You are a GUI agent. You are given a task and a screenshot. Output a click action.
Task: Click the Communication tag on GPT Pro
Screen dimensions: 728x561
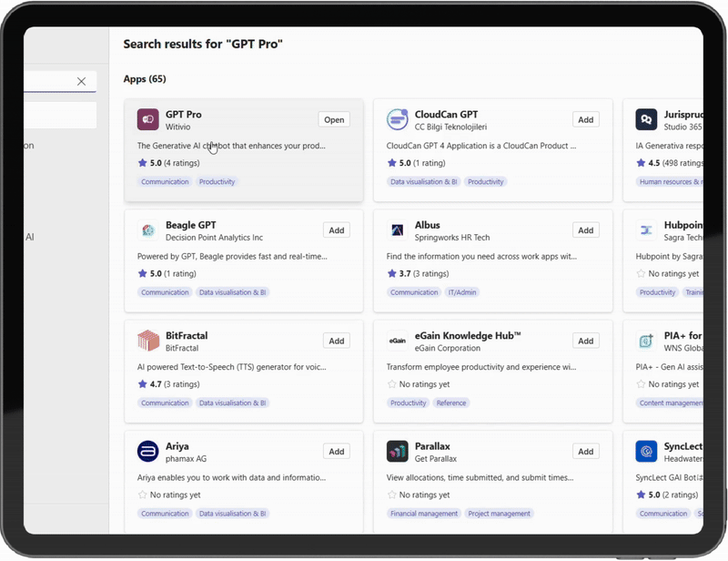(x=165, y=182)
